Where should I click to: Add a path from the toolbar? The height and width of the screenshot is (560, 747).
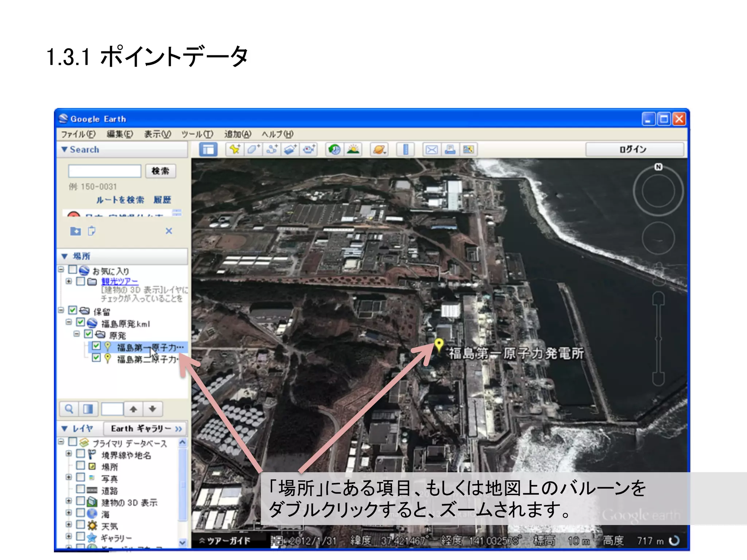pyautogui.click(x=272, y=149)
